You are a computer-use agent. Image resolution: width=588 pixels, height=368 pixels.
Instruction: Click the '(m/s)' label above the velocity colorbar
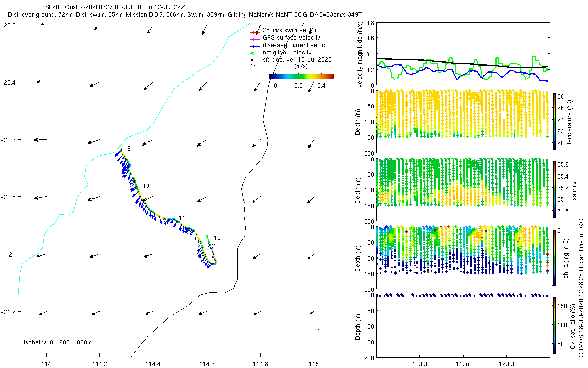(301, 66)
